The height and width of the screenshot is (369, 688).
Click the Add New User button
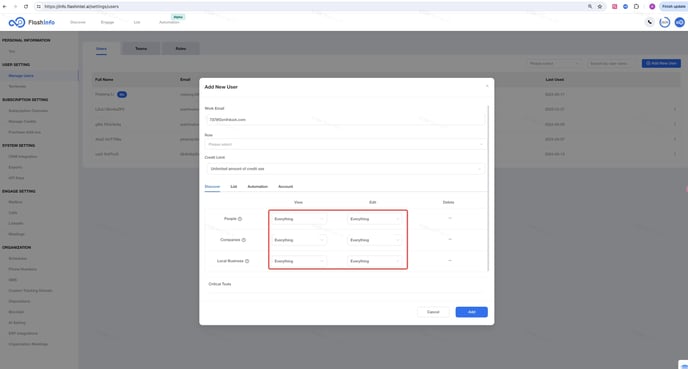(x=661, y=63)
